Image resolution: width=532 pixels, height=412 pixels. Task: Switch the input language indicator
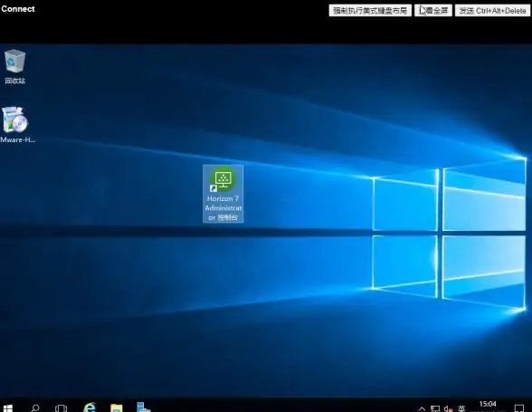pos(461,408)
